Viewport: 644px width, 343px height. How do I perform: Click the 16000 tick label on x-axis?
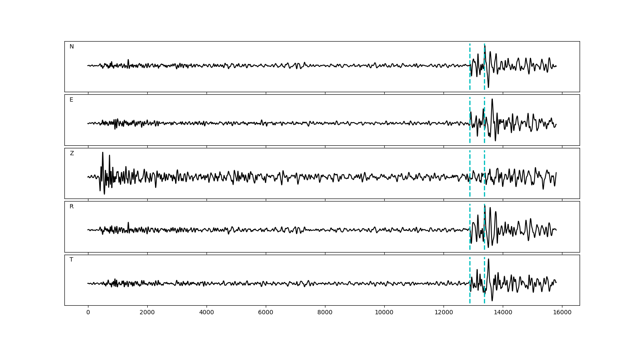(562, 313)
